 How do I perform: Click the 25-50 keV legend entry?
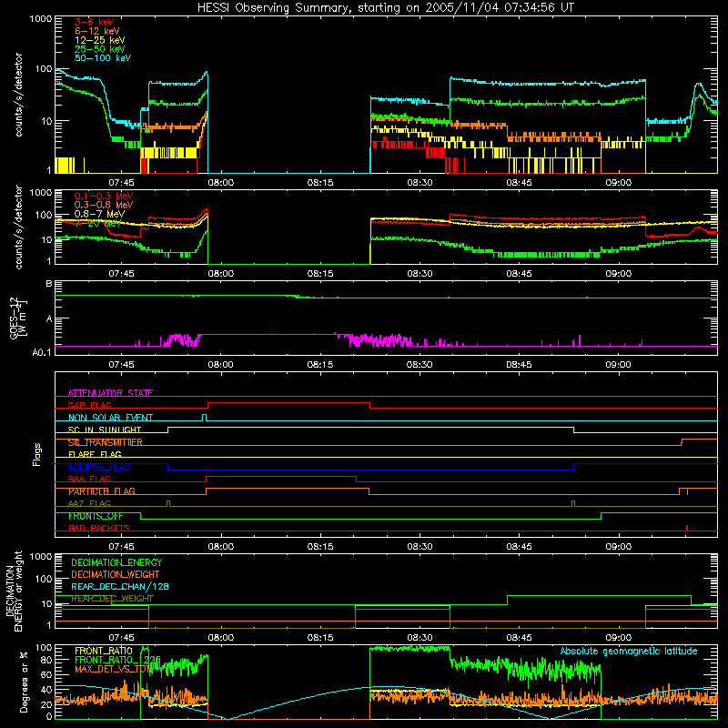click(99, 49)
